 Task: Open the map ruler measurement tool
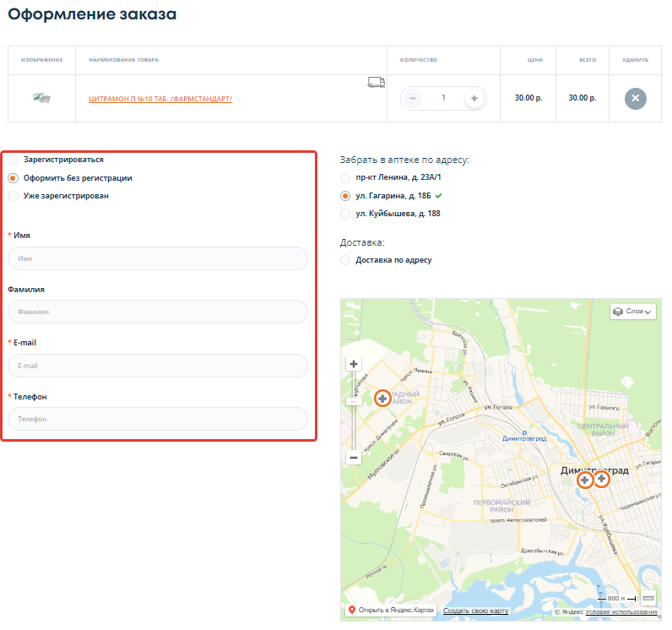pyautogui.click(x=648, y=597)
